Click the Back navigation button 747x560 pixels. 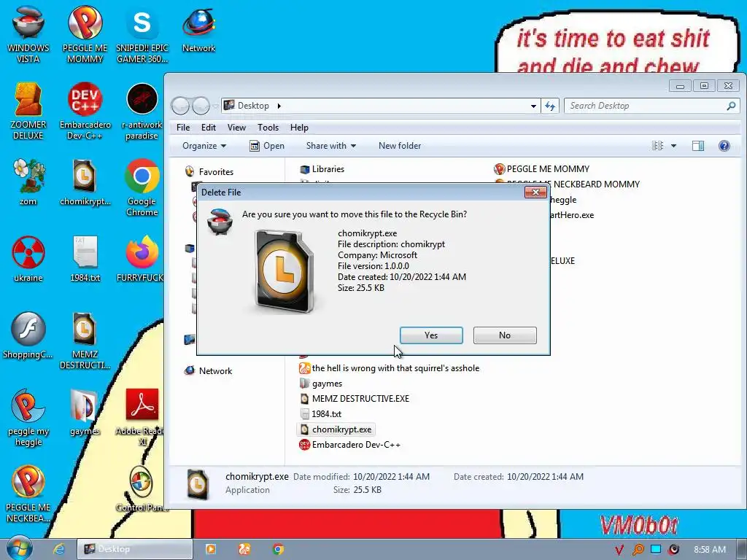[181, 106]
